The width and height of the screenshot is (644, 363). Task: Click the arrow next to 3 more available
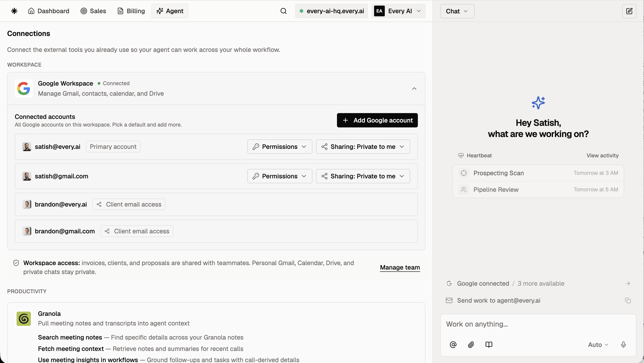(628, 283)
